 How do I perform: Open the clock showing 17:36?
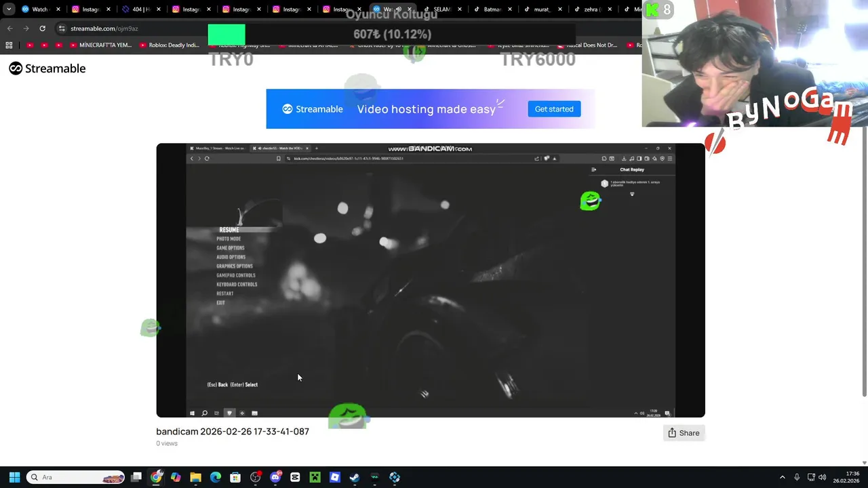click(846, 477)
